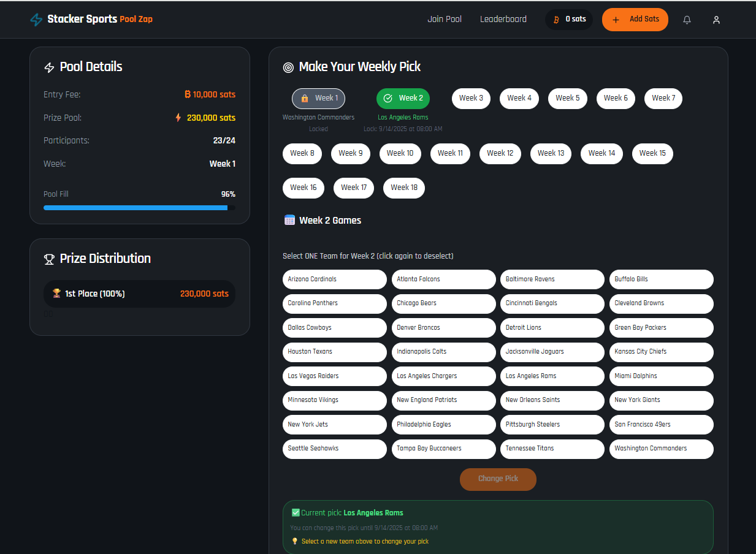Open the Join Pool page

445,19
